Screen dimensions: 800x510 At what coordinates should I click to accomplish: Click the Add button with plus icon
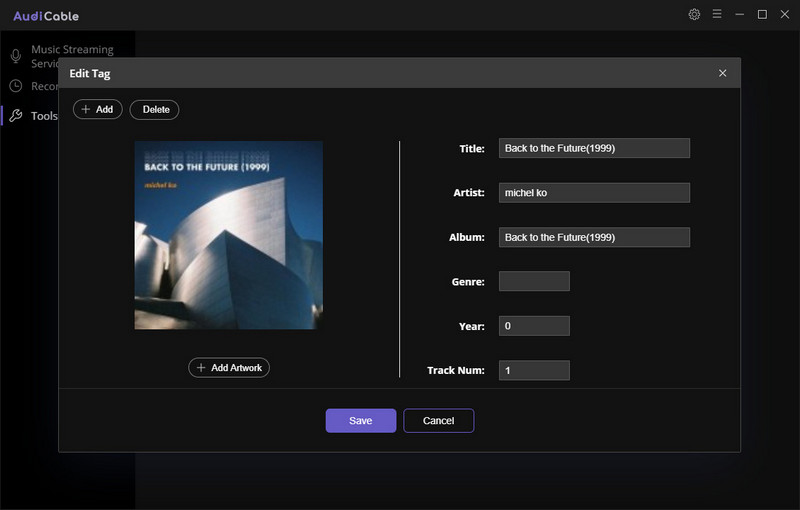click(x=97, y=109)
